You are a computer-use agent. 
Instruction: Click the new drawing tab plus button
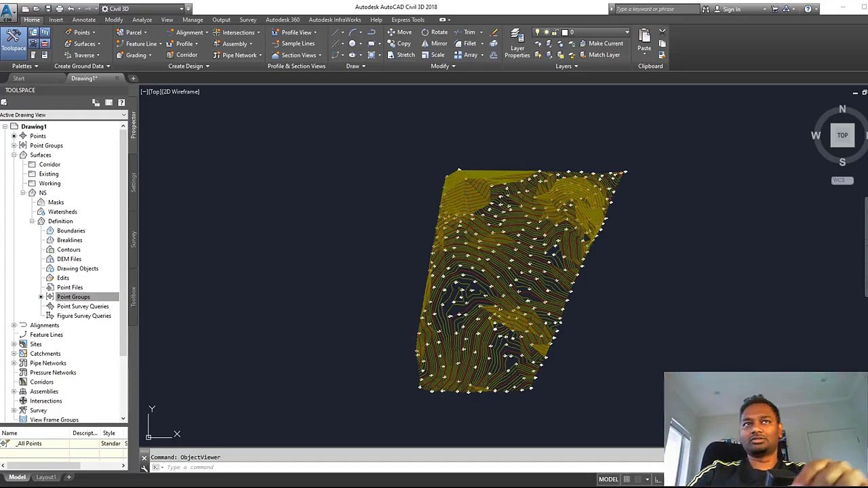pyautogui.click(x=134, y=79)
